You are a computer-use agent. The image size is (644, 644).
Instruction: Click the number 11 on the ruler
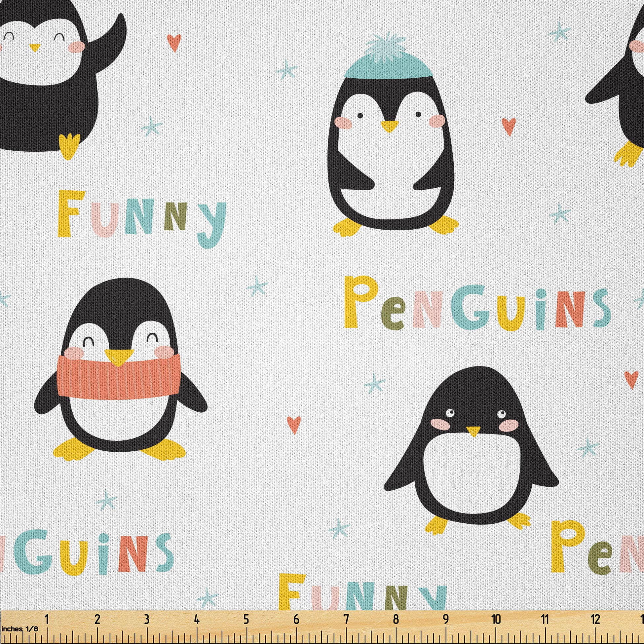point(545,620)
